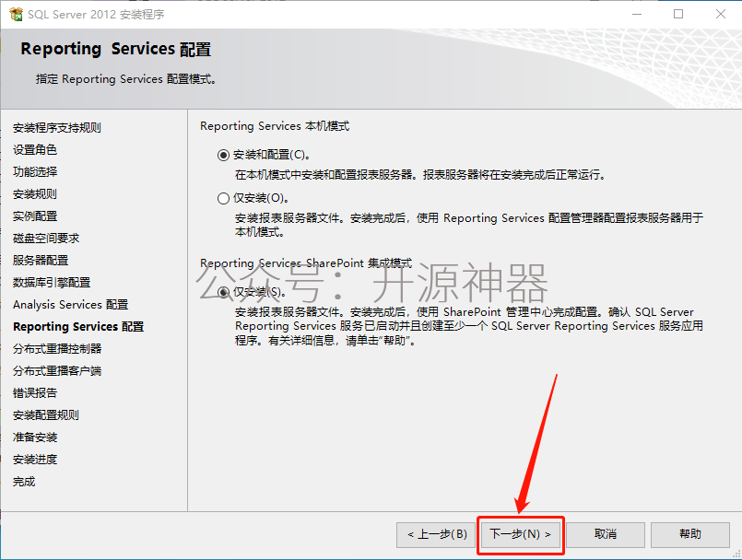Click the Reporting Services SharePoint 集成模式 heading
Viewport: 742px width, 560px height.
point(306,263)
